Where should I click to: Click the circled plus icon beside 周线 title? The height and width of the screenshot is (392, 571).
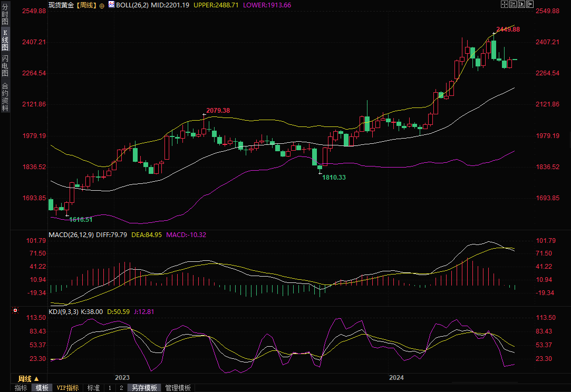click(x=102, y=5)
